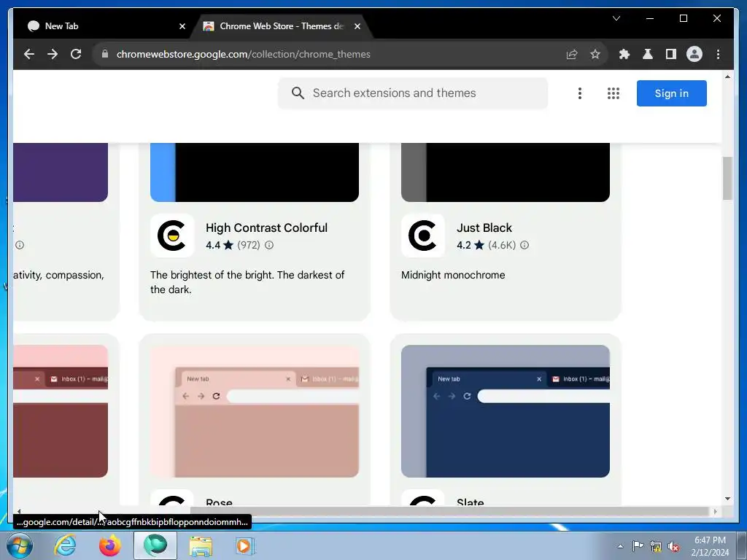The width and height of the screenshot is (747, 560).
Task: Select the Chrome Web Store Themes tab
Action: click(x=282, y=26)
